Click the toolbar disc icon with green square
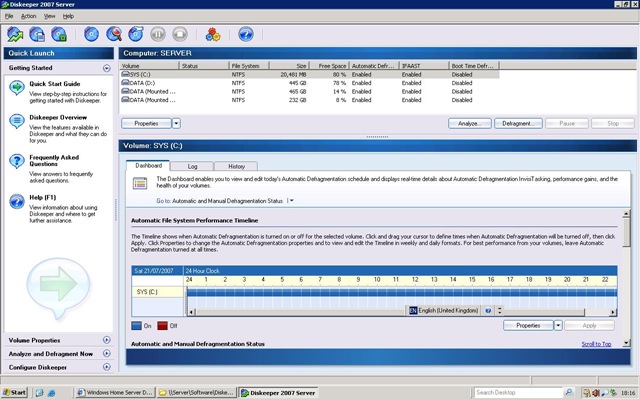640x400 pixels. (59, 34)
